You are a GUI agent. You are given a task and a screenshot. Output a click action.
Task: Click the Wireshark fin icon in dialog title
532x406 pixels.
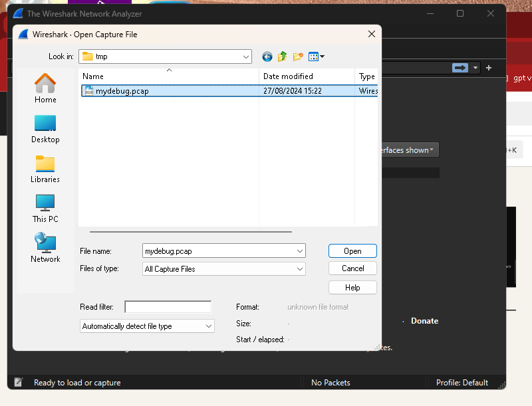tap(23, 35)
